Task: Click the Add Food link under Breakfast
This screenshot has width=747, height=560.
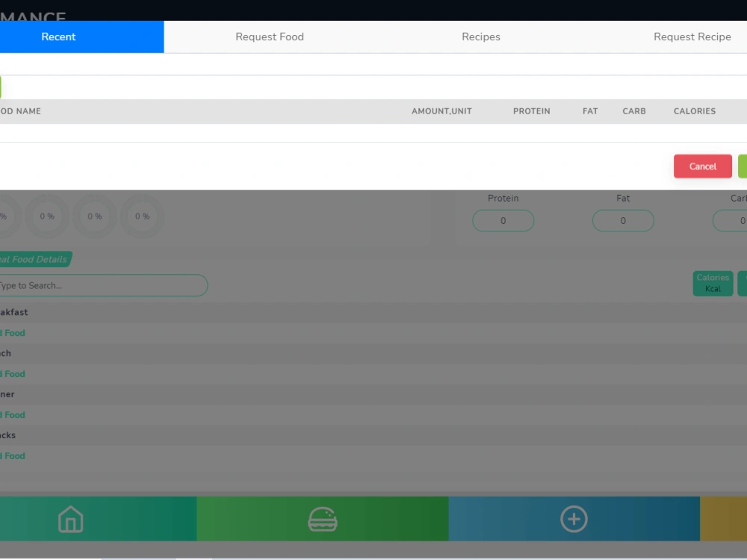Action: click(x=13, y=333)
